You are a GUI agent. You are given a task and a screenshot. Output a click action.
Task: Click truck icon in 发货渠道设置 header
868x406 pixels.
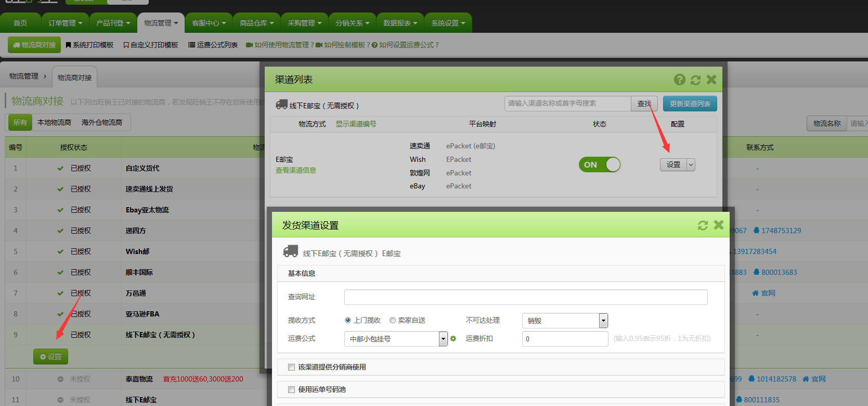290,252
